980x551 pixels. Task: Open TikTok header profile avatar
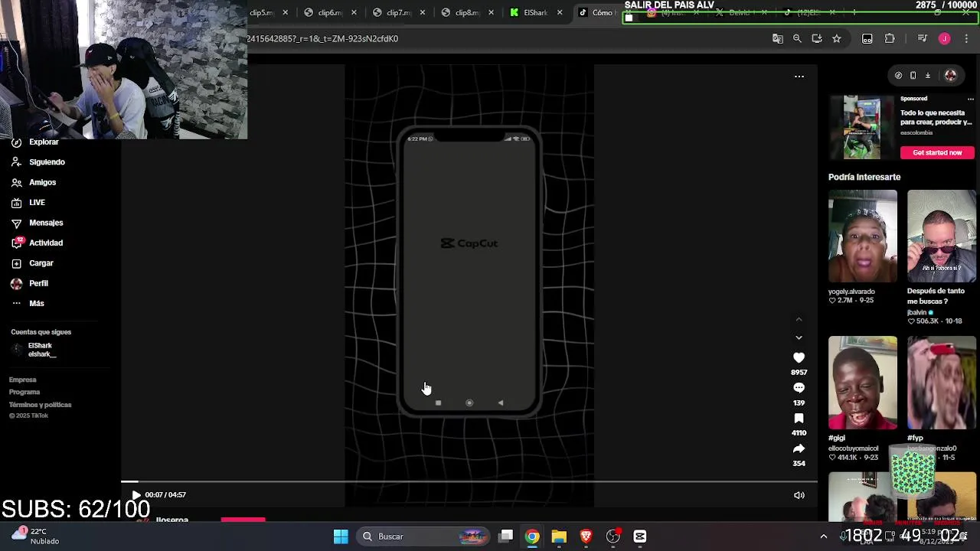pyautogui.click(x=950, y=76)
